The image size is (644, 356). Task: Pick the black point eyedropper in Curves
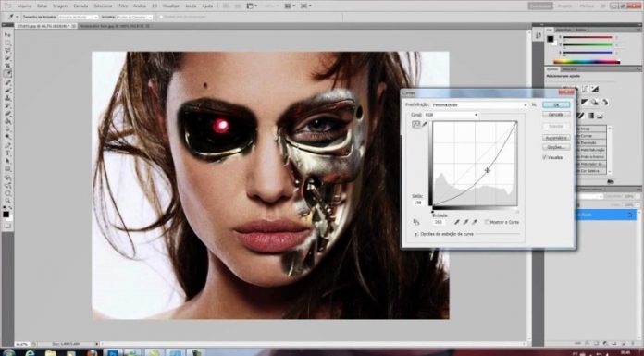coord(457,222)
